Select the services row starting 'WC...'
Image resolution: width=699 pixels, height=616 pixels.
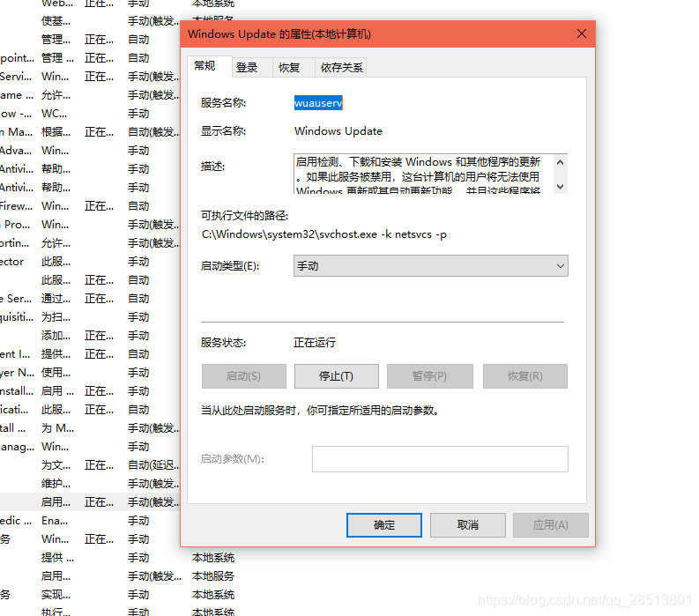(90, 114)
